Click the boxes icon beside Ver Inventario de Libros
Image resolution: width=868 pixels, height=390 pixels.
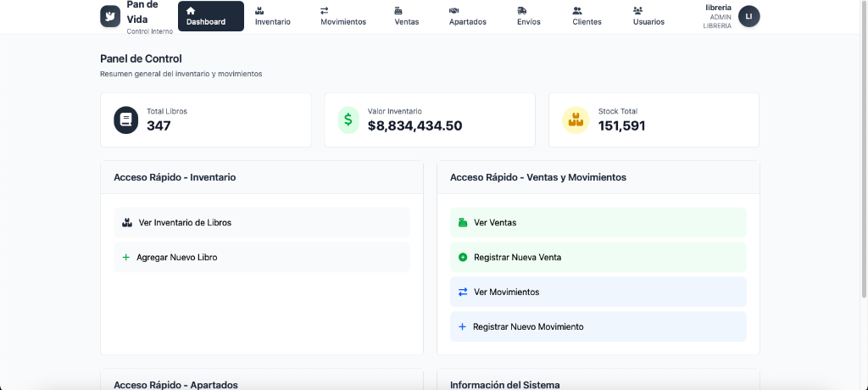tap(127, 223)
